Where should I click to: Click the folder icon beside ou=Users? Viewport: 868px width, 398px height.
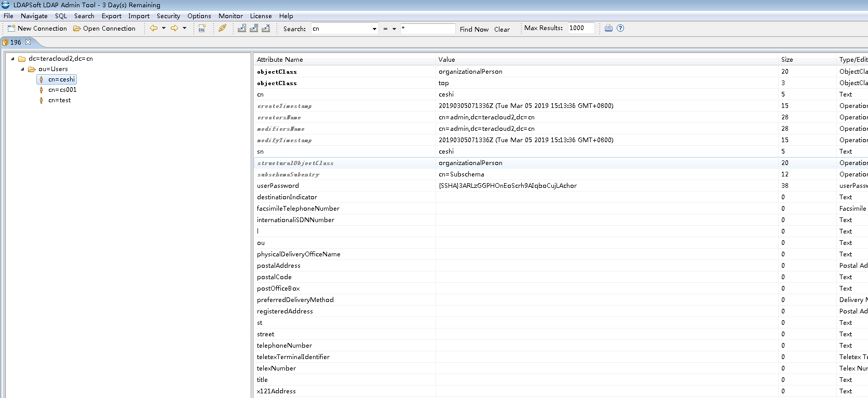32,69
